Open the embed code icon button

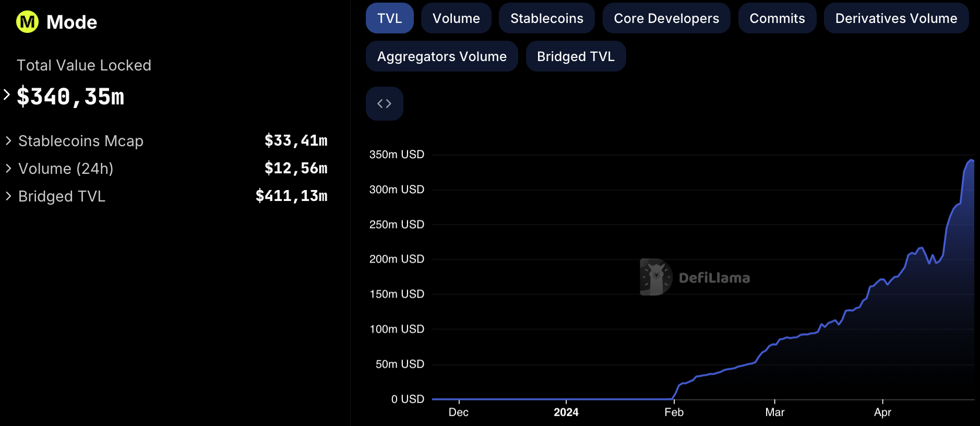click(x=385, y=103)
